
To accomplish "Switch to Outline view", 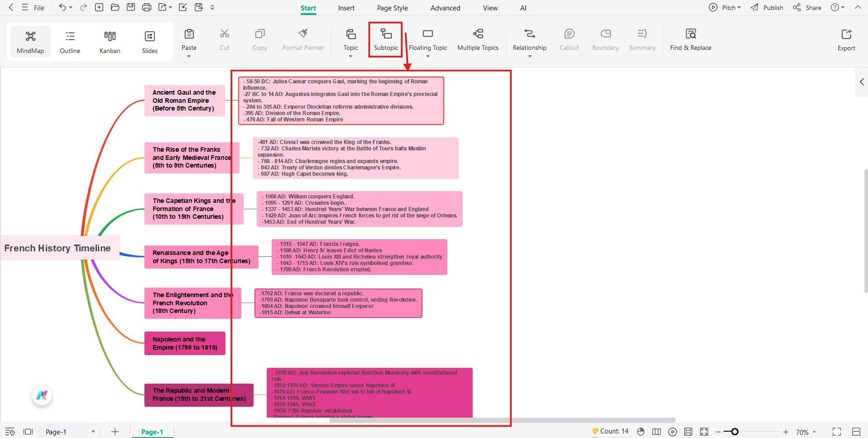I will tap(69, 41).
